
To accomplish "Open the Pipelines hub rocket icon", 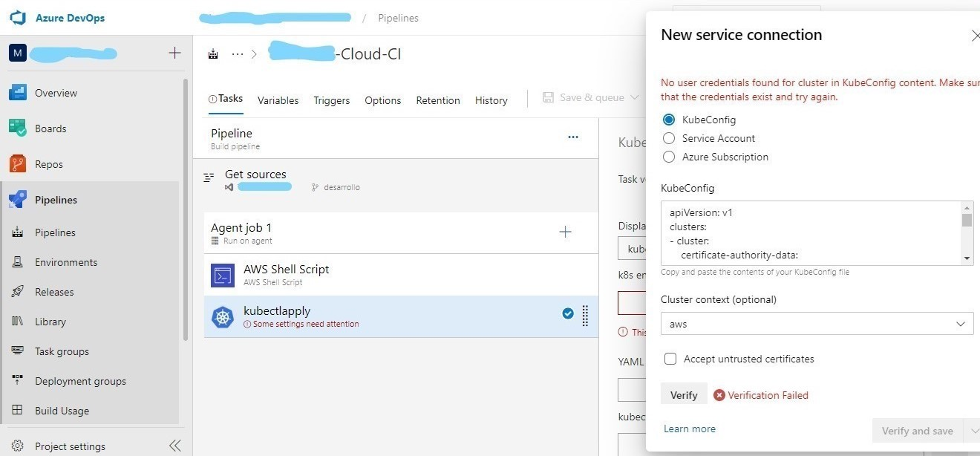I will tap(18, 200).
